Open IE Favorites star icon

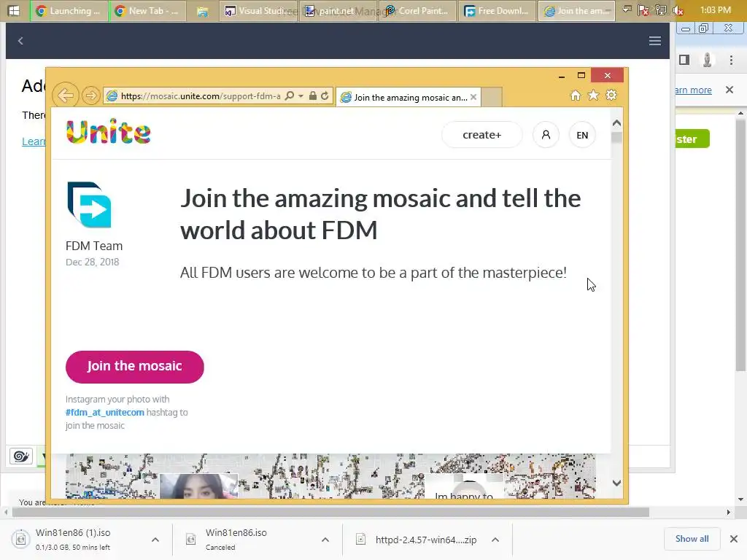click(593, 96)
